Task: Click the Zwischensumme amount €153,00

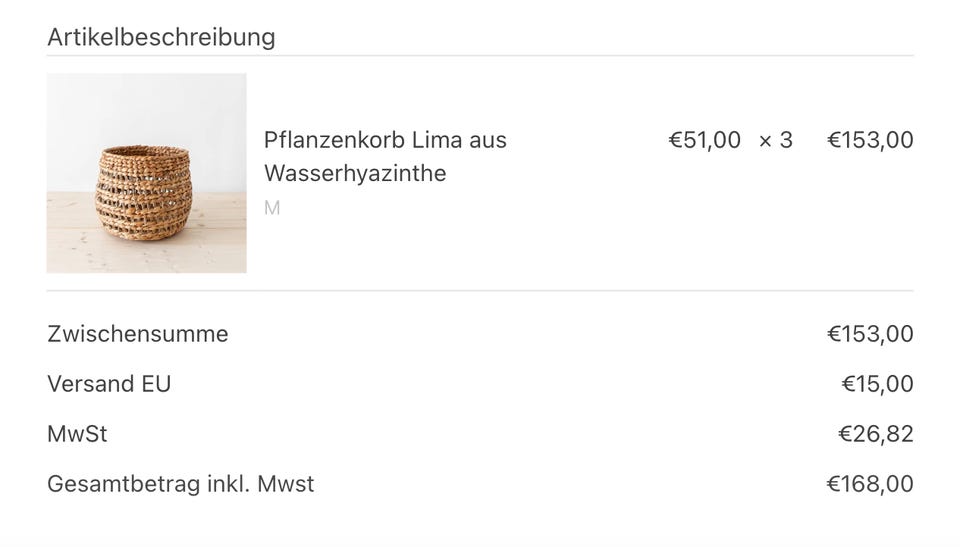Action: coord(869,334)
